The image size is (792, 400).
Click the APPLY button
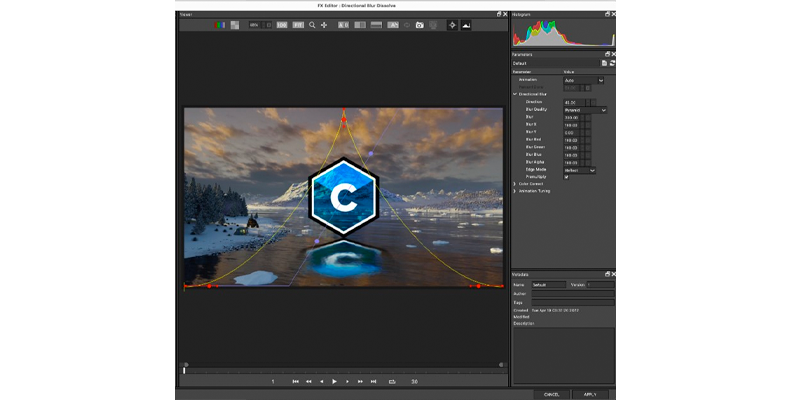(590, 394)
